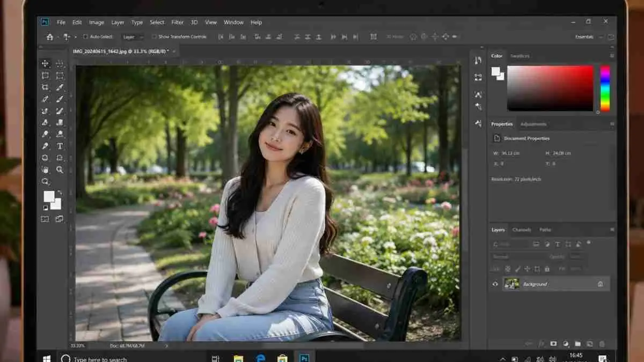The height and width of the screenshot is (362, 644).
Task: Switch to the Channels tab
Action: click(522, 230)
